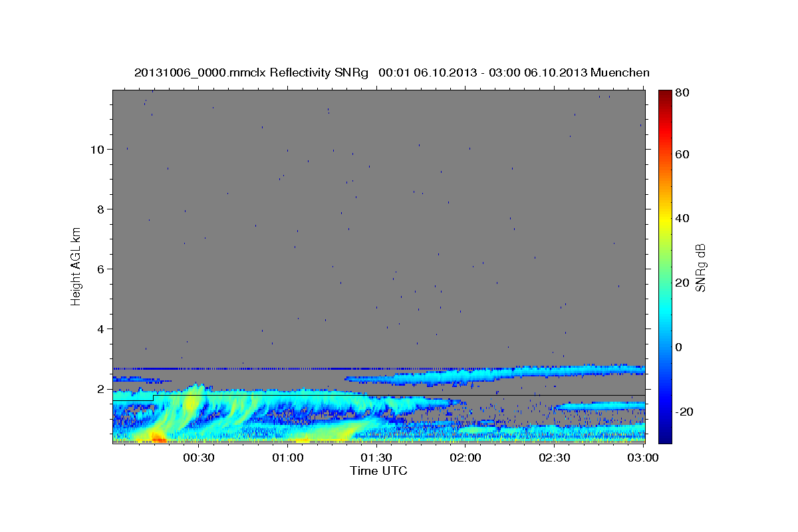Click the height tick label 4
The height and width of the screenshot is (532, 798).
pyautogui.click(x=100, y=329)
